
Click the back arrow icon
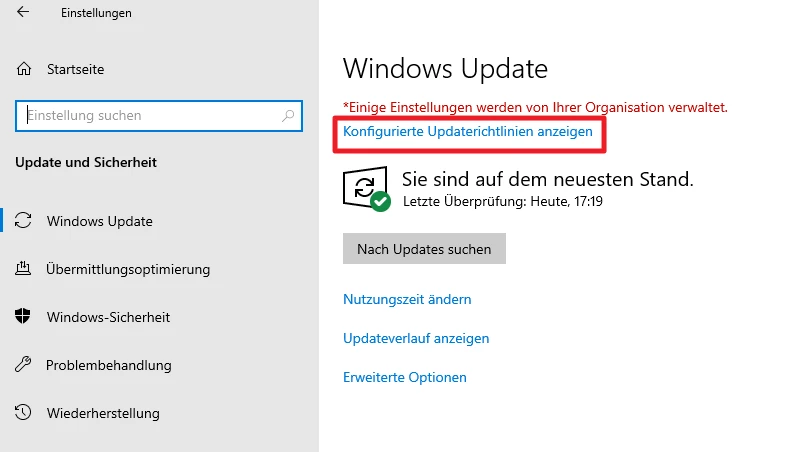point(23,13)
